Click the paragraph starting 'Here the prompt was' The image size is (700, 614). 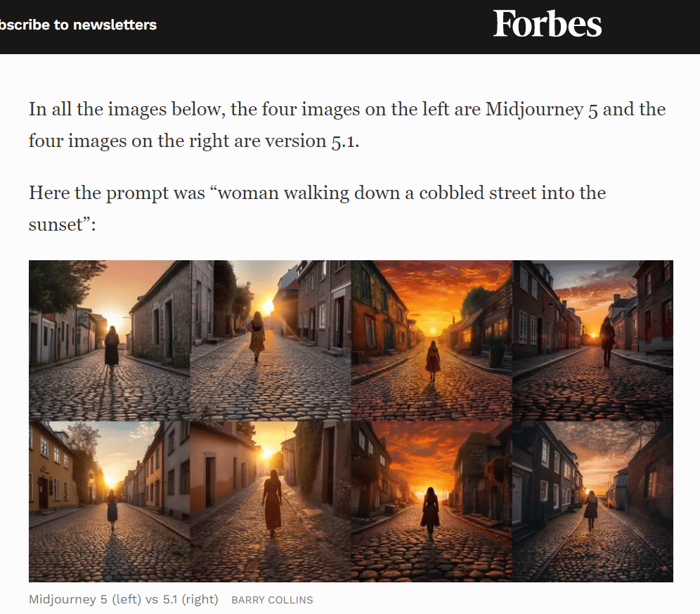click(x=317, y=209)
